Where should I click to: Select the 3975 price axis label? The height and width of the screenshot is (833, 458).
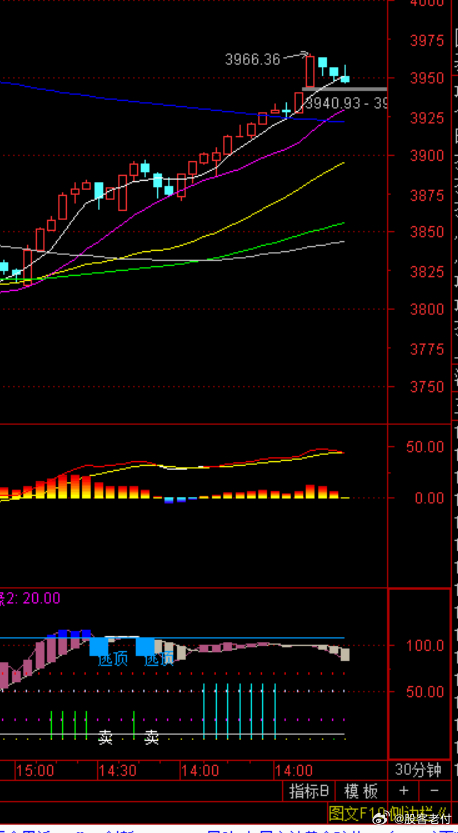click(427, 40)
